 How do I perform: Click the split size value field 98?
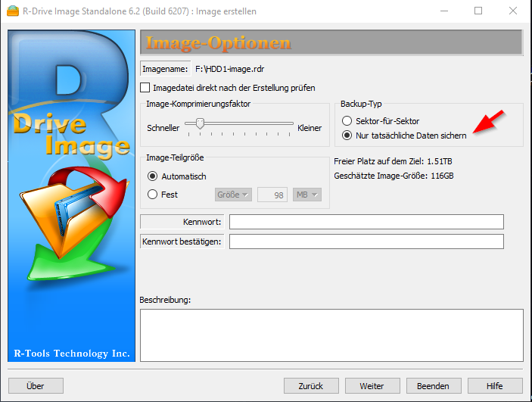(x=272, y=195)
